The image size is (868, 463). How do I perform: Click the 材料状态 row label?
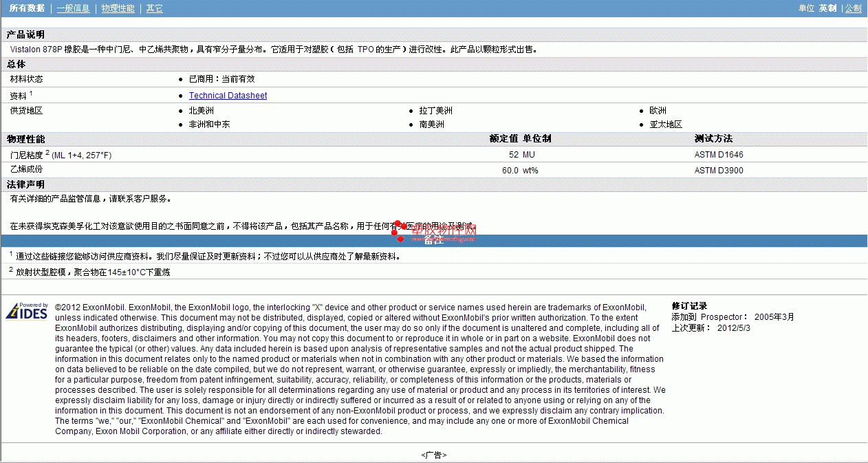click(x=26, y=79)
